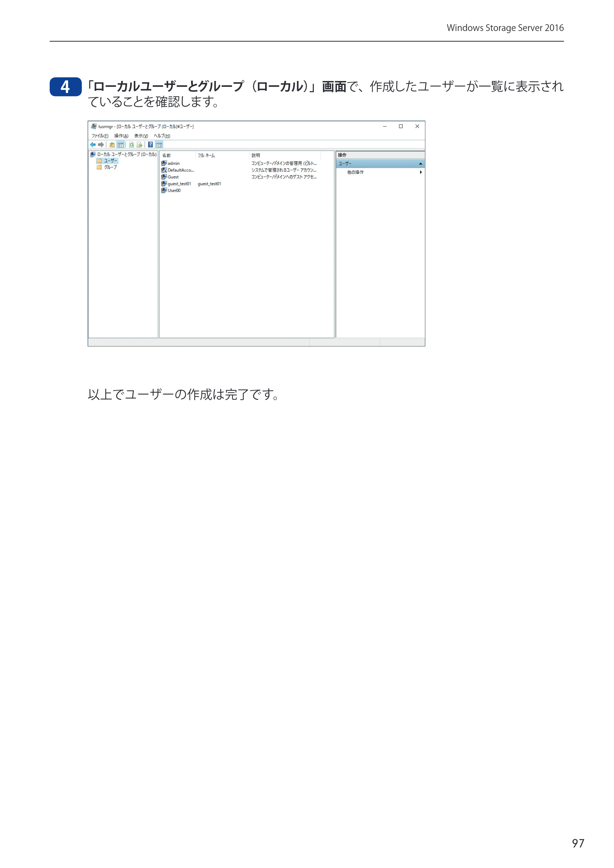Click the グループ folder icon in tree
The image size is (614, 868).
pos(99,167)
